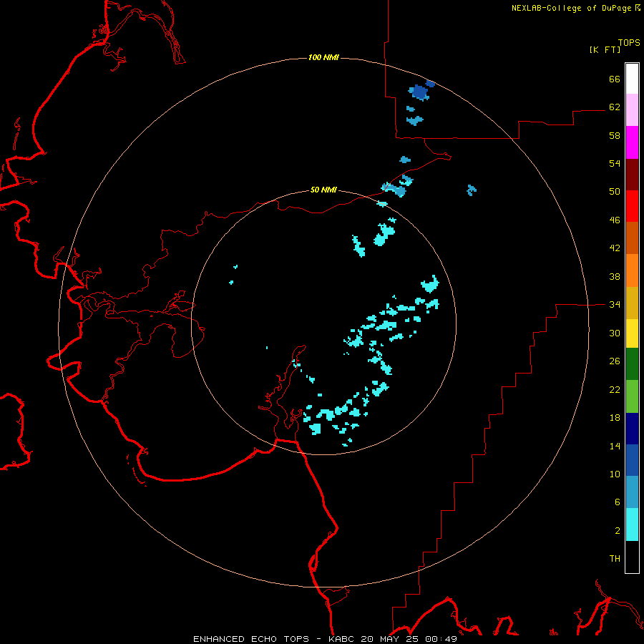Click the 50 value on the legend
Image resolution: width=644 pixels, height=644 pixels.
tap(615, 192)
